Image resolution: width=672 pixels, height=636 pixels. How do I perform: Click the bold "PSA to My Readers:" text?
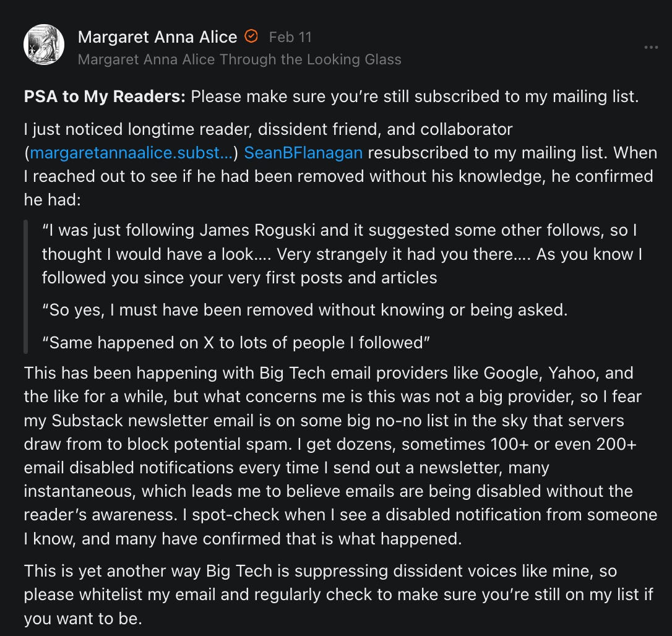pyautogui.click(x=104, y=97)
